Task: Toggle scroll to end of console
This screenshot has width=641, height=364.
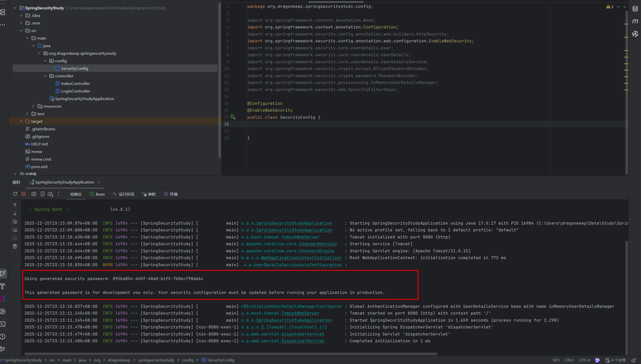Action: tap(15, 230)
